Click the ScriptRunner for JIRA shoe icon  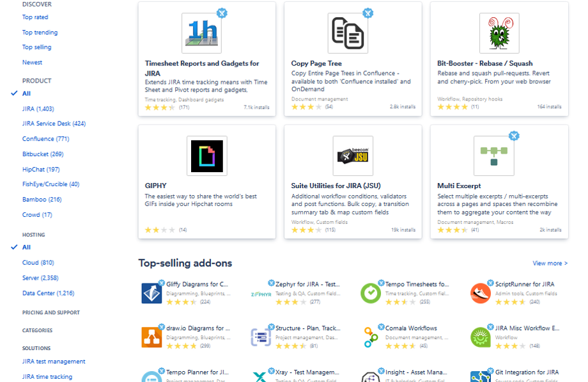click(x=481, y=293)
